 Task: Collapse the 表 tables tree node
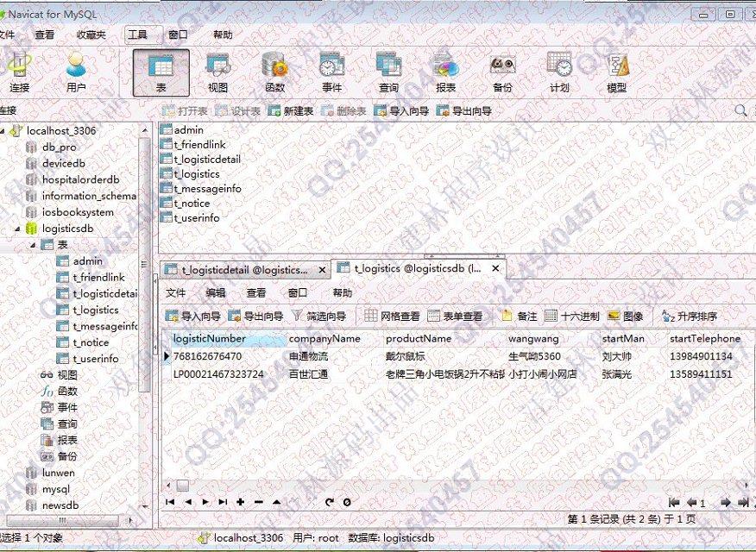click(34, 245)
